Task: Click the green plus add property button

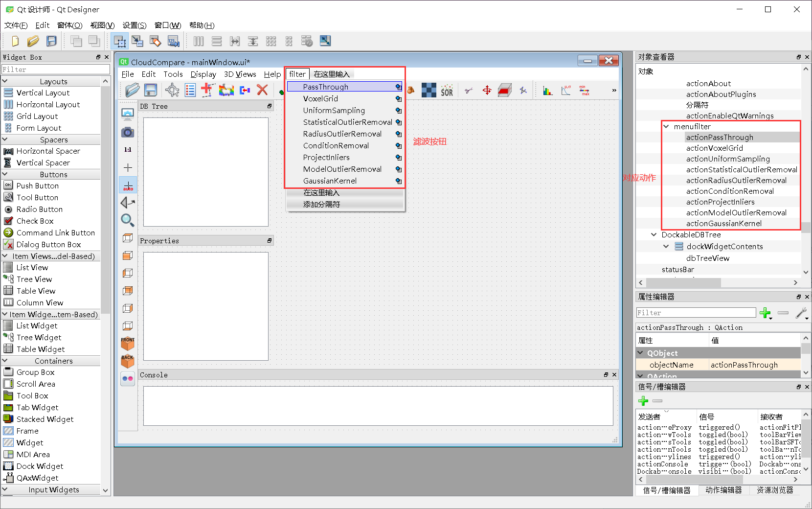Action: [x=766, y=313]
